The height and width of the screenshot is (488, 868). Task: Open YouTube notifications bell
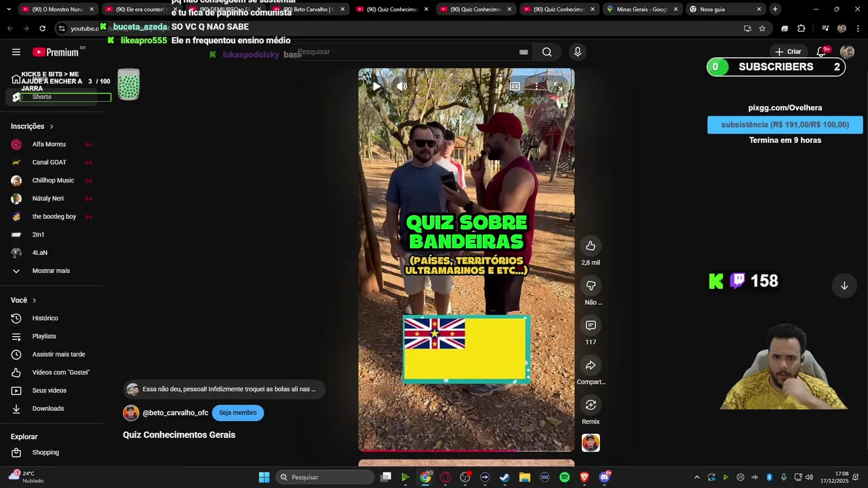(822, 52)
